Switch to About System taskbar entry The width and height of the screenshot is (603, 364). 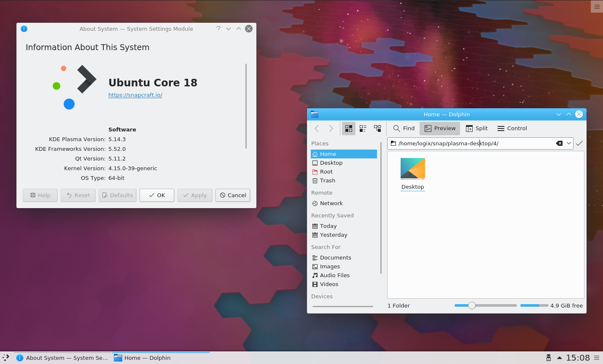pos(63,358)
